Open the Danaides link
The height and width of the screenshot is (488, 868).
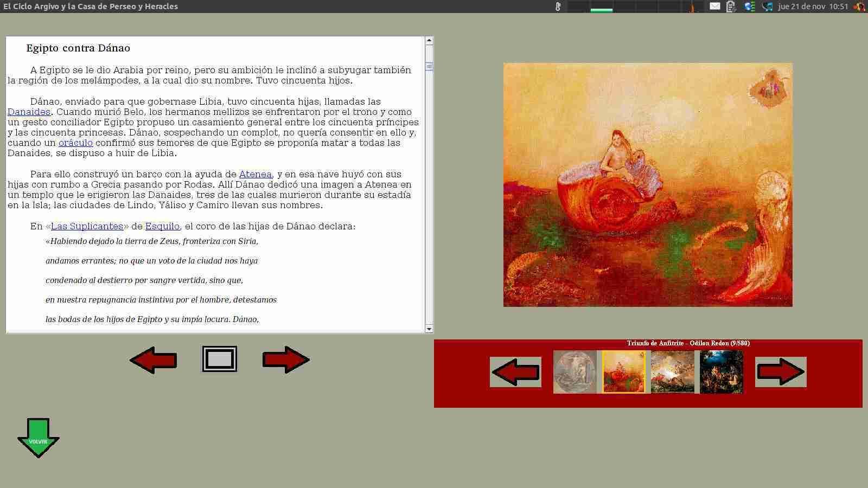point(29,112)
